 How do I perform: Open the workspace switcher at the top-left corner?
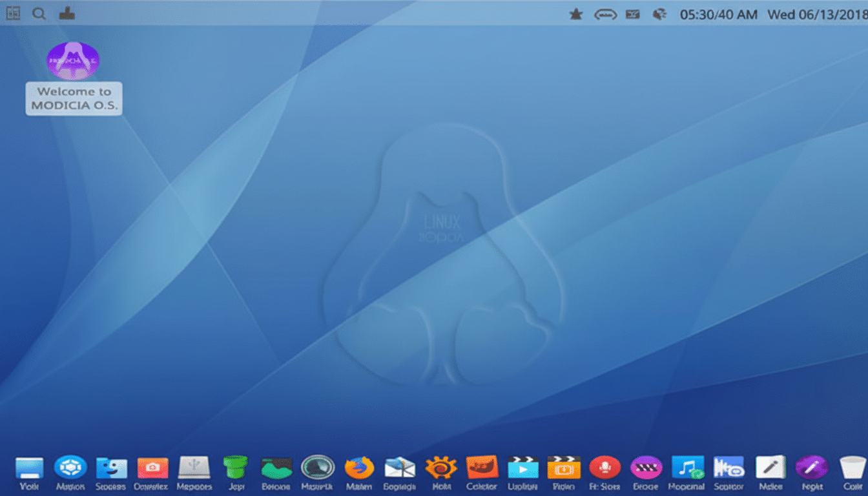point(12,13)
